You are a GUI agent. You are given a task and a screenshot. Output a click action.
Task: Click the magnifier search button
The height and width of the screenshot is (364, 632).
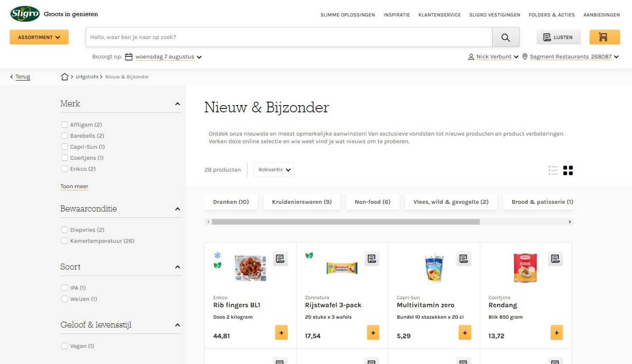click(506, 37)
